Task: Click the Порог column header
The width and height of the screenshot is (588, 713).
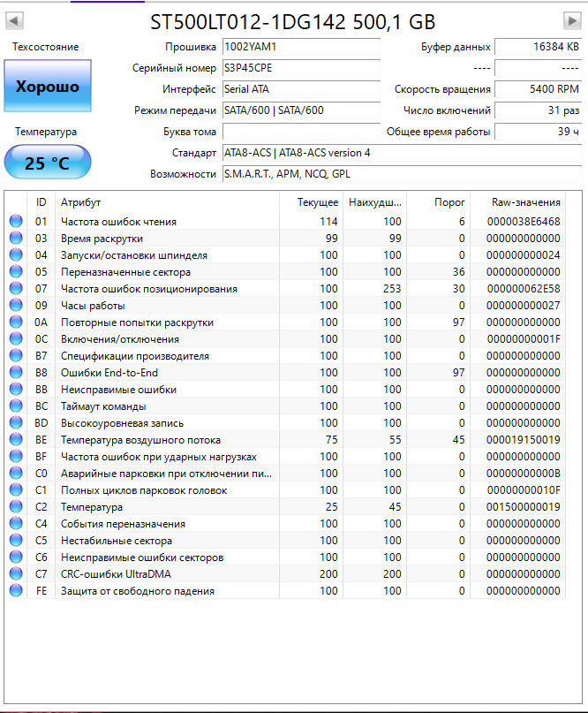Action: point(439,202)
